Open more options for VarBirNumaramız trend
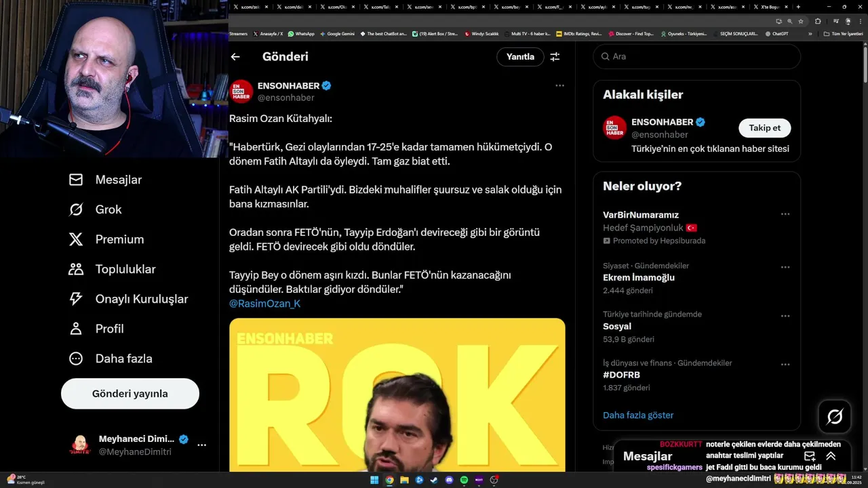 [785, 214]
